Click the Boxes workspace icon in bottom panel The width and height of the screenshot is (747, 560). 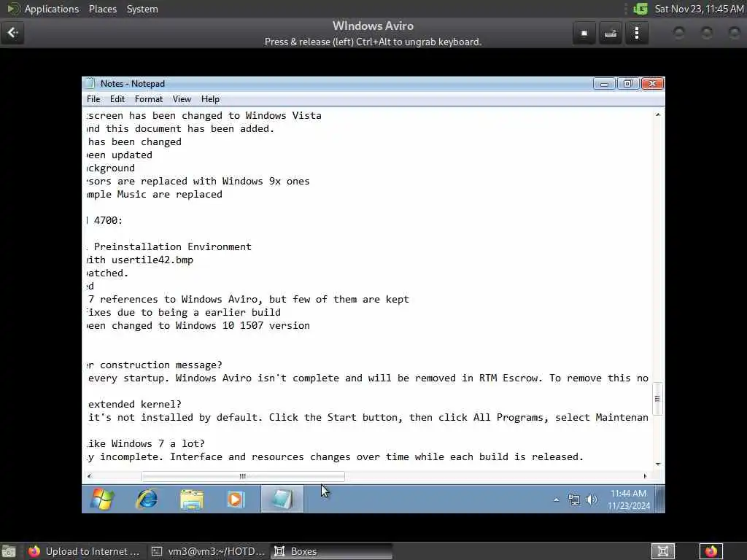pyautogui.click(x=662, y=551)
